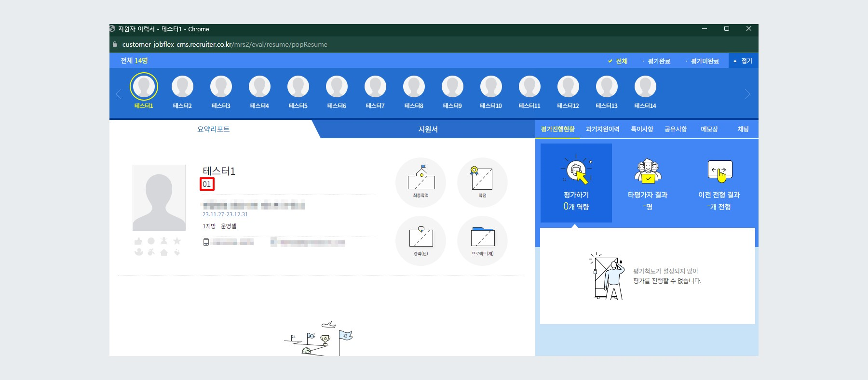Open 평가진행현황 tab

[557, 129]
